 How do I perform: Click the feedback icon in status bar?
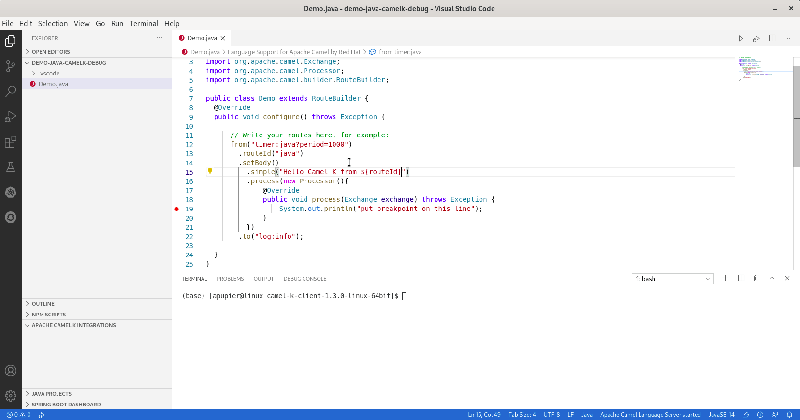pos(775,415)
